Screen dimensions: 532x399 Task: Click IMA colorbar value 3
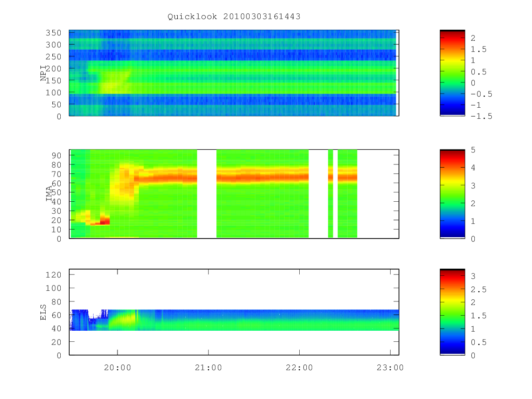click(473, 185)
